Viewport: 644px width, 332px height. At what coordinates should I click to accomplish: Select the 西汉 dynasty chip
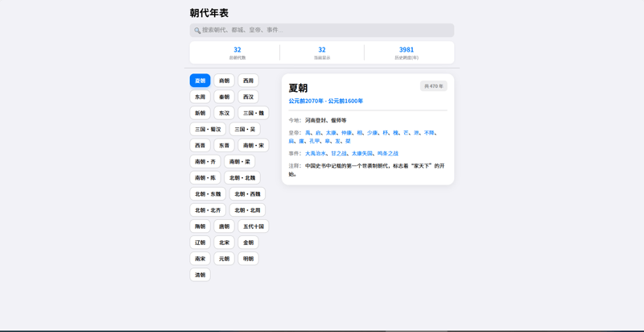point(249,97)
